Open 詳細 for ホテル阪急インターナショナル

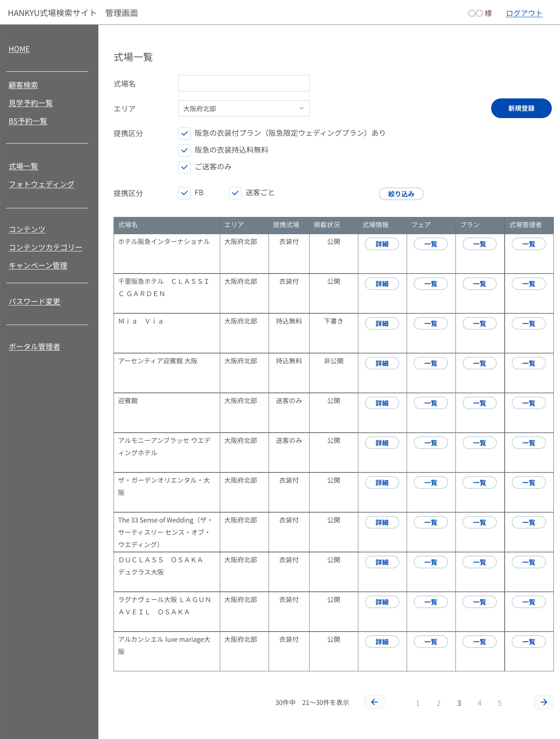pyautogui.click(x=382, y=244)
